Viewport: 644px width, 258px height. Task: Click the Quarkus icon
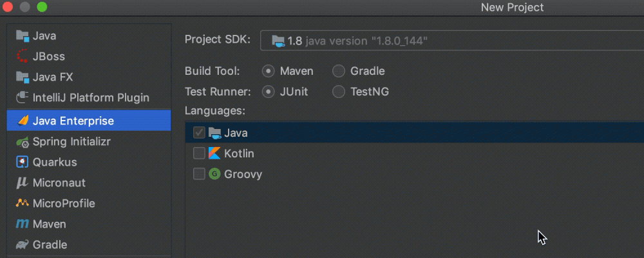(x=22, y=162)
